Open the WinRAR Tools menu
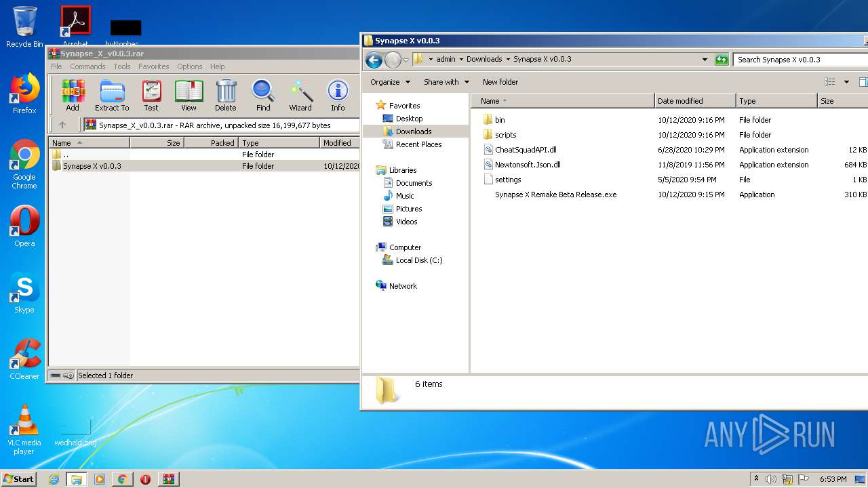868x488 pixels. pos(122,66)
